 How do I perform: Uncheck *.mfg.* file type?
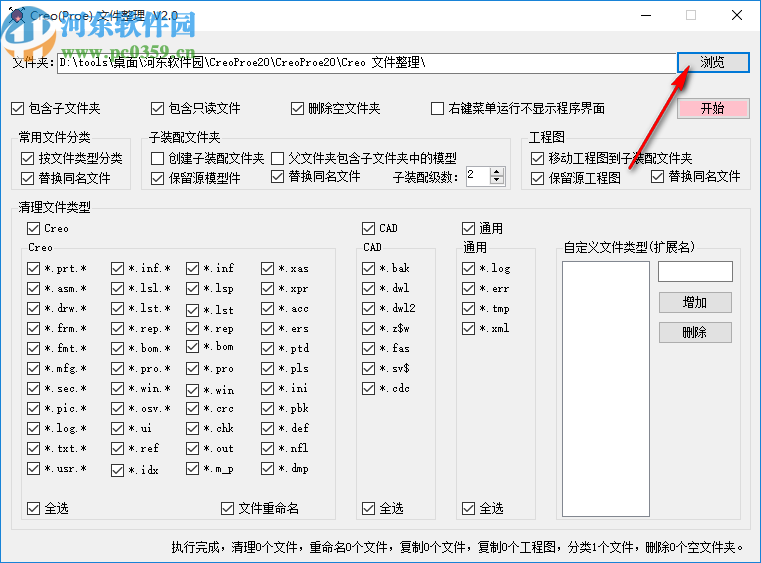click(x=33, y=368)
